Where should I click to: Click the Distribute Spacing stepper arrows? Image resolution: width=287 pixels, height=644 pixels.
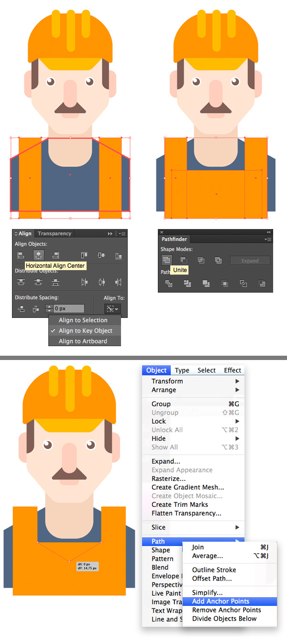(x=48, y=309)
